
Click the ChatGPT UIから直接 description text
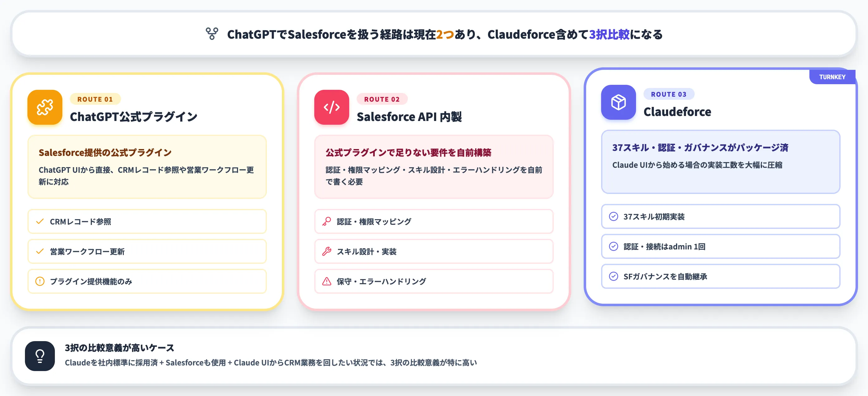146,176
